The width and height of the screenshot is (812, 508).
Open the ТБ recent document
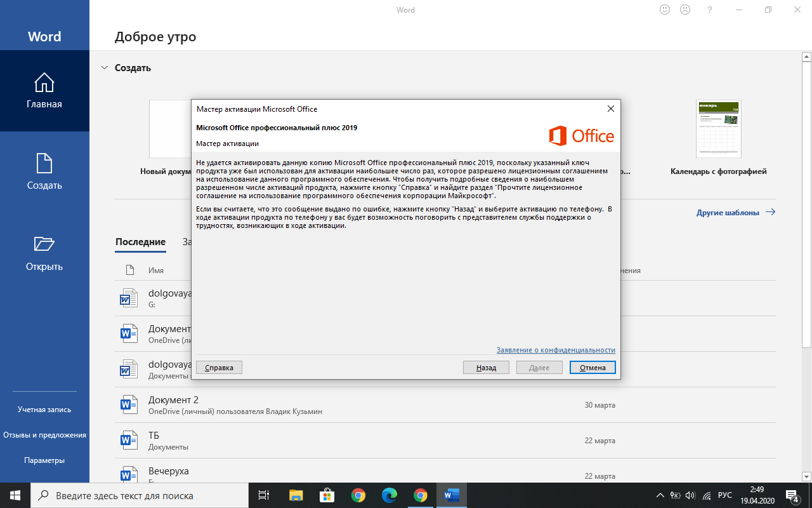445,441
